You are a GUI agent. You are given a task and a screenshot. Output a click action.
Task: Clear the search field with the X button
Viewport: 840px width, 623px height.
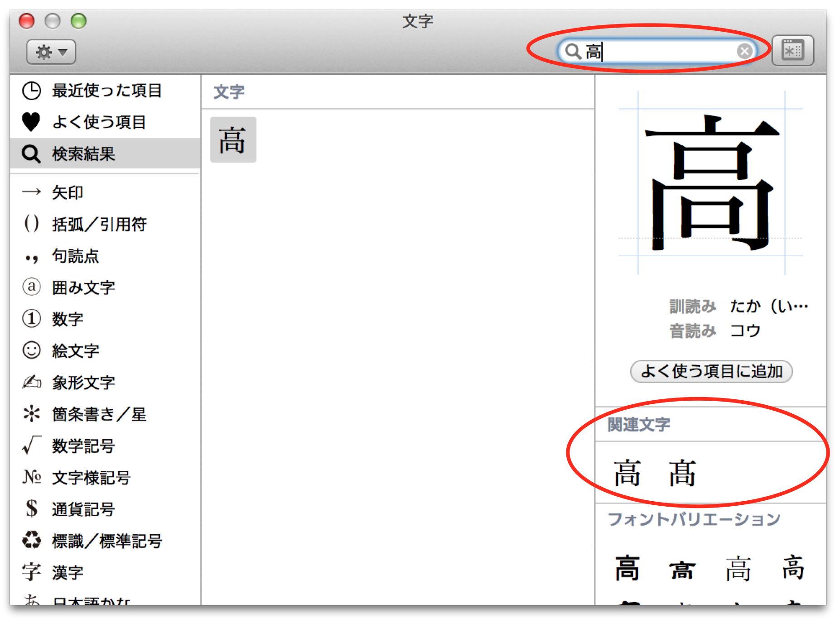click(x=744, y=51)
